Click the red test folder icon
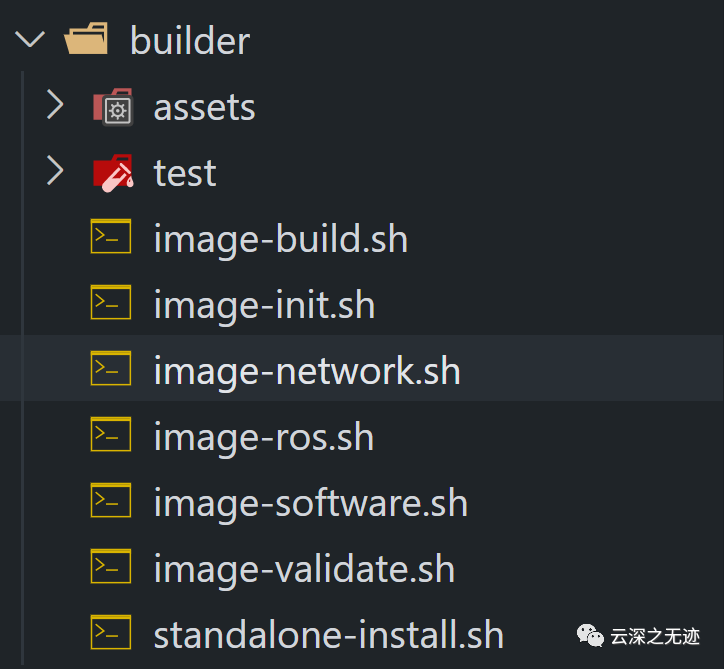724x669 pixels. point(112,173)
